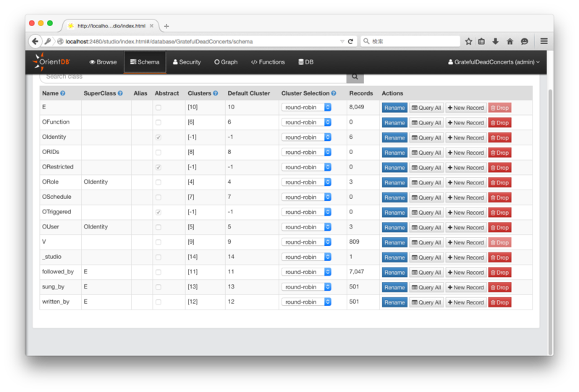Focus the browser search box
The image size is (579, 392).
(x=410, y=41)
